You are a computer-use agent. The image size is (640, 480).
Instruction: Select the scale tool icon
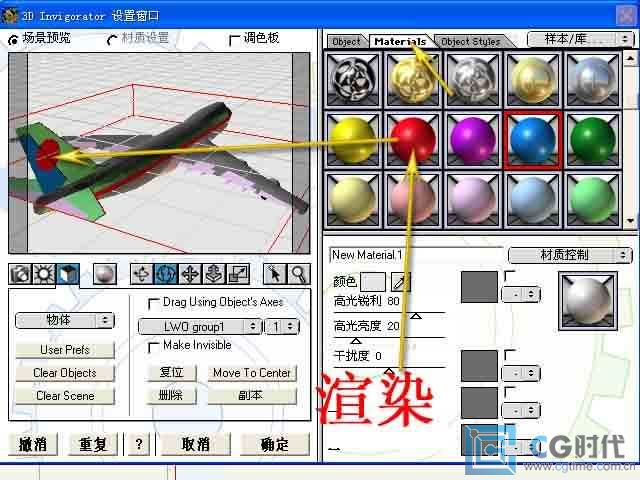(x=238, y=274)
